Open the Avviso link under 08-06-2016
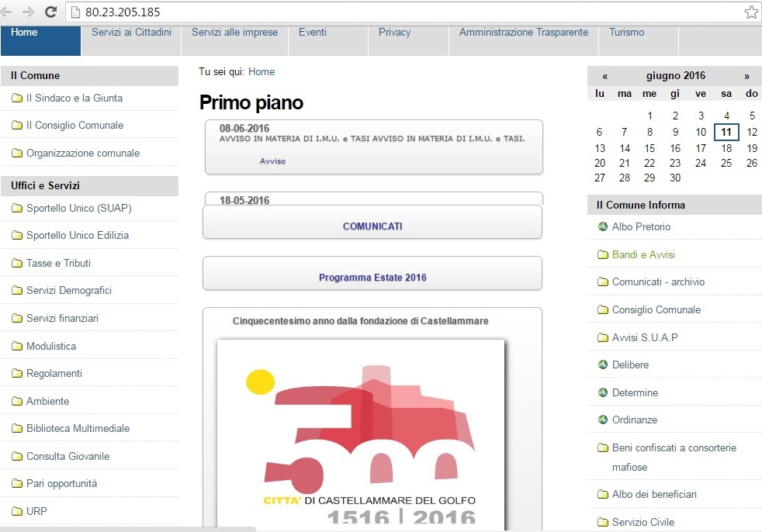Screen dimensions: 762x532 272,161
